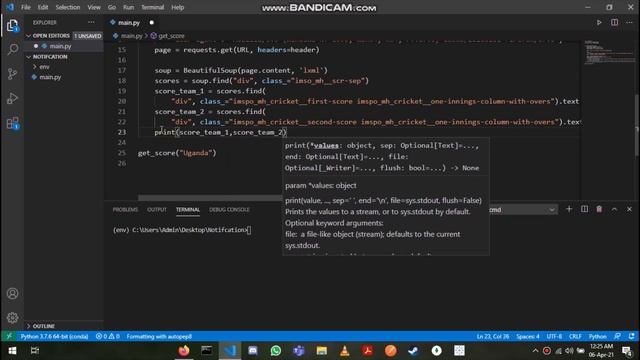Select Python 3.7.6 interpreter in status bar
The image size is (640, 360).
tap(54, 336)
